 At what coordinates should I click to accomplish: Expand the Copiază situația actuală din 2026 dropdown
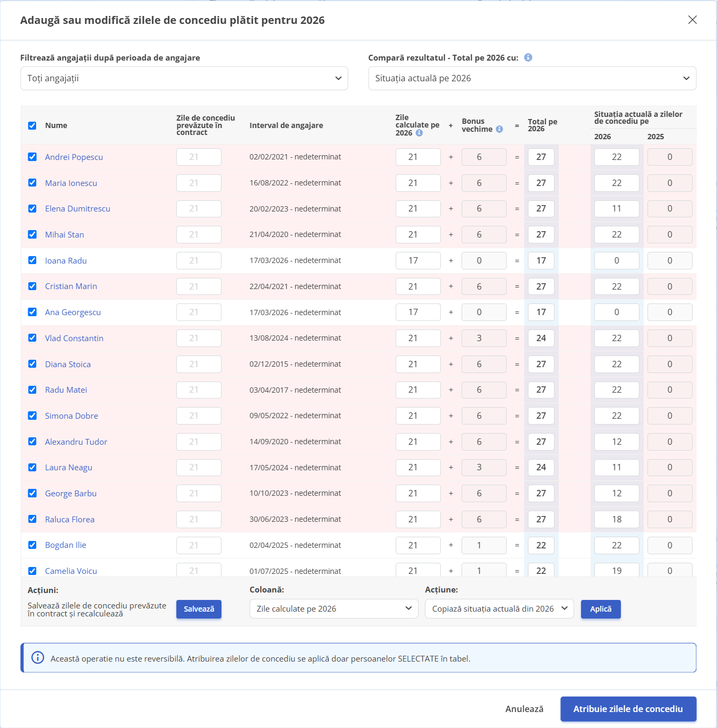(499, 609)
